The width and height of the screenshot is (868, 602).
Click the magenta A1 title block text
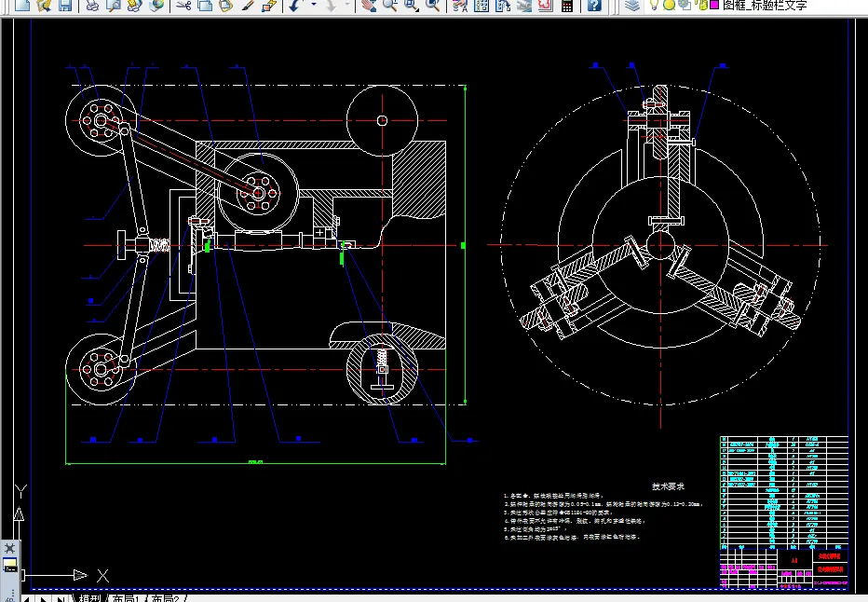click(x=793, y=560)
